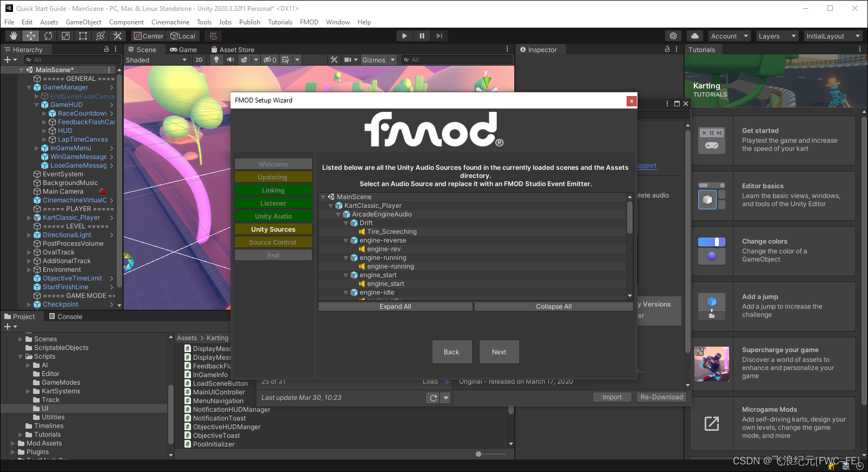
Task: Close the FMOD Setup Wizard
Action: pyautogui.click(x=631, y=101)
